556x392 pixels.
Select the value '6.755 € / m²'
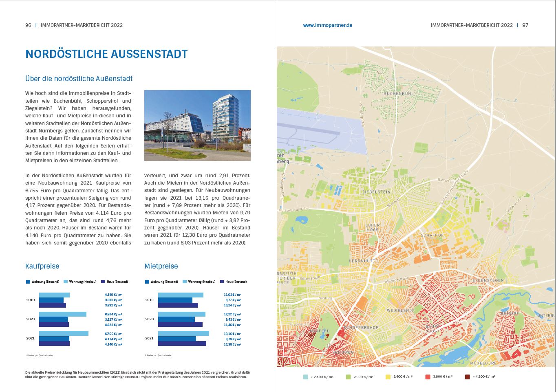point(113,334)
